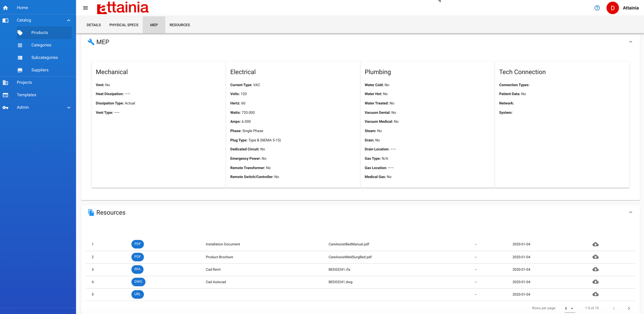
Task: Click the PDF chip for Product Brochure
Action: (138, 257)
